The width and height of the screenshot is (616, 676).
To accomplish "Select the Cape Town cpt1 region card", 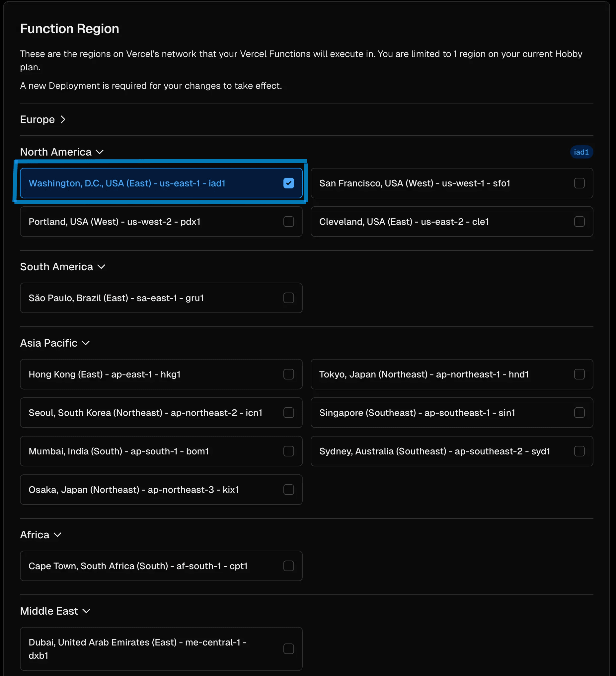I will tap(161, 566).
